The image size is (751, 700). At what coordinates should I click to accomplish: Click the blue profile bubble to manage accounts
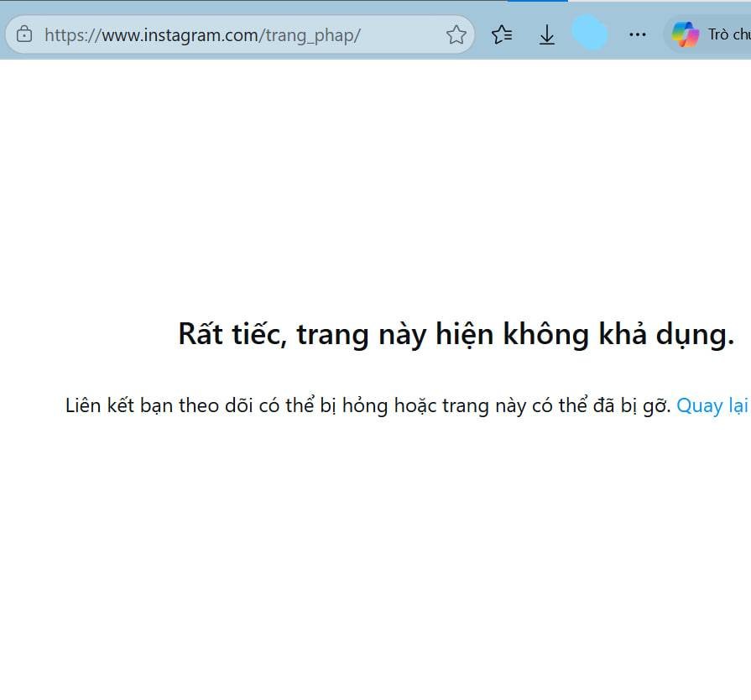[x=591, y=34]
